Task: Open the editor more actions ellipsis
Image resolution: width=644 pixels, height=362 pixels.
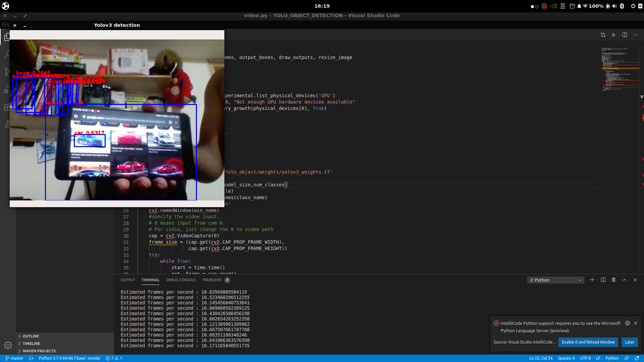Action: click(635, 35)
